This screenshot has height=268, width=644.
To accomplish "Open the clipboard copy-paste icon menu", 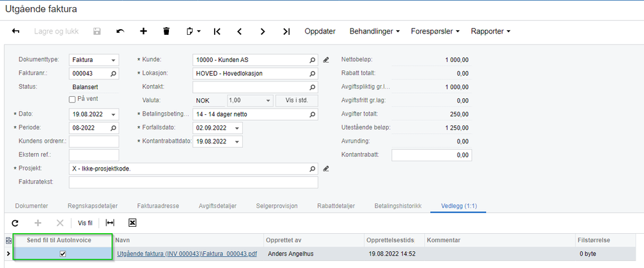I will click(193, 31).
